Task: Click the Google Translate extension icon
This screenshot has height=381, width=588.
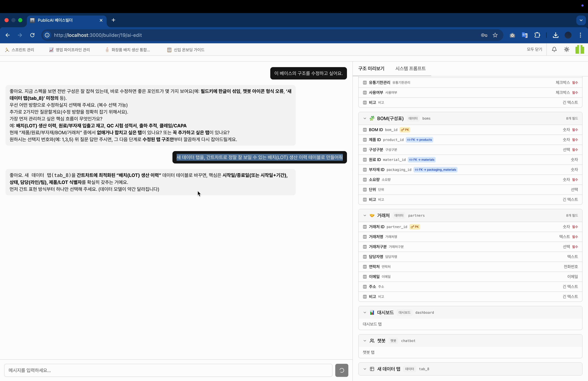Action: [x=525, y=35]
